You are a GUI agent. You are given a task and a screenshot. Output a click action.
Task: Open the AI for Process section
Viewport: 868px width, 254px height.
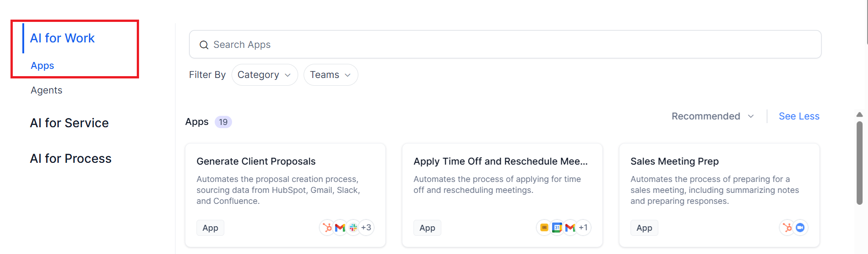pyautogui.click(x=71, y=158)
